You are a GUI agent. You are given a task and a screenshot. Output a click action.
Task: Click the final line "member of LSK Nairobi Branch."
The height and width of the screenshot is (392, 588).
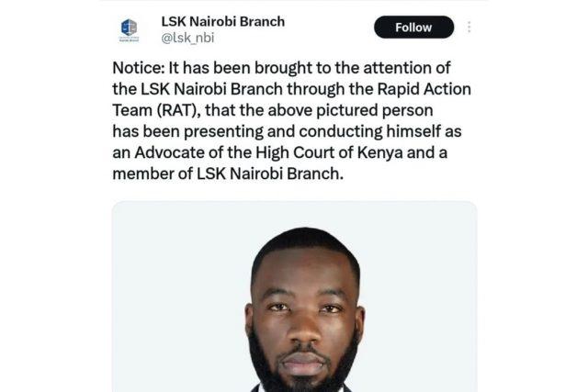[x=228, y=174]
